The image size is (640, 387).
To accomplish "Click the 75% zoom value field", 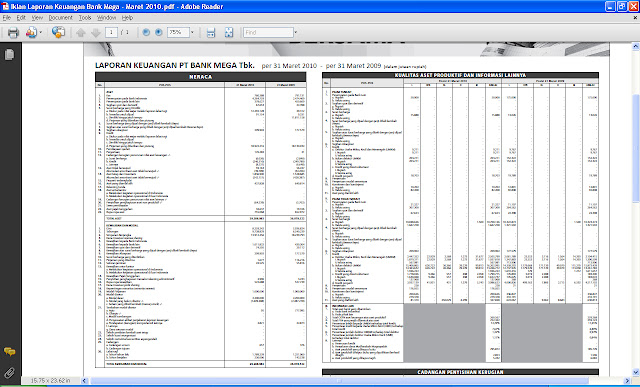I will coord(178,32).
